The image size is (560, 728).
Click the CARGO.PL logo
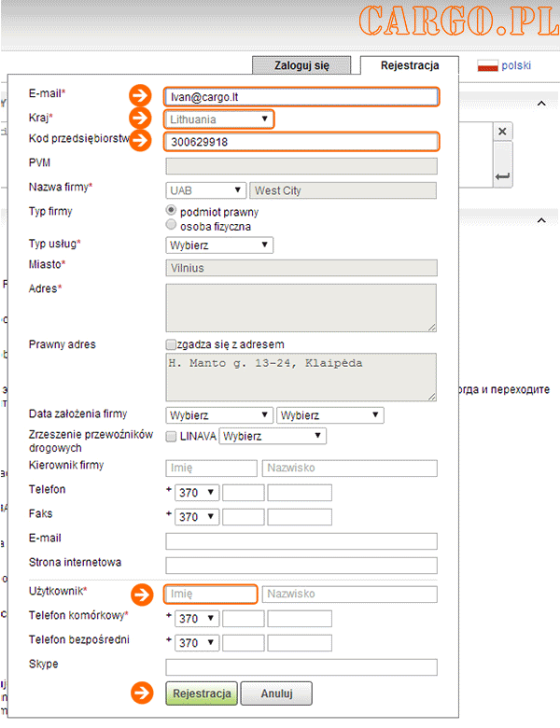[x=459, y=21]
